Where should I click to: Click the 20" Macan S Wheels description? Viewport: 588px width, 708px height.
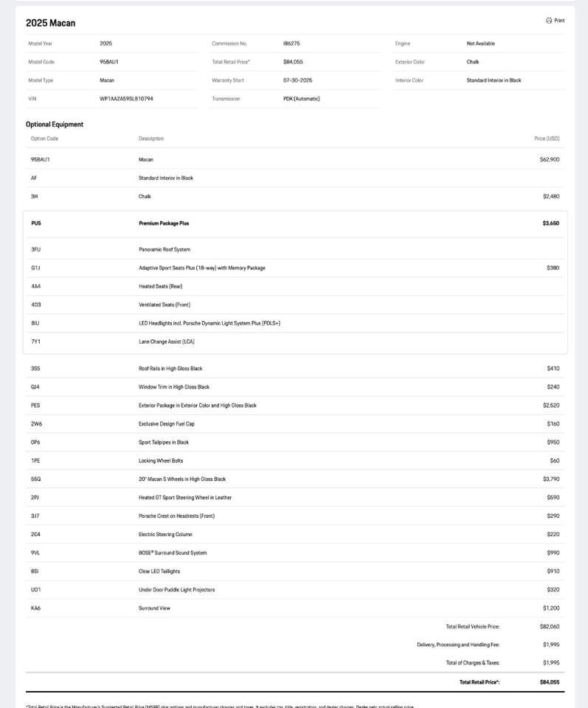[x=182, y=479]
